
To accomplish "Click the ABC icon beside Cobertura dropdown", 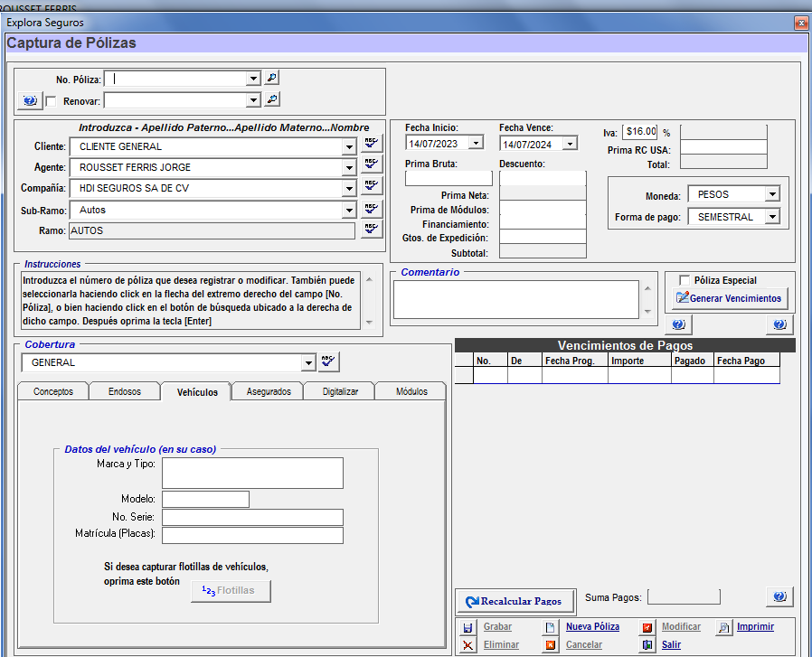I will pos(328,361).
